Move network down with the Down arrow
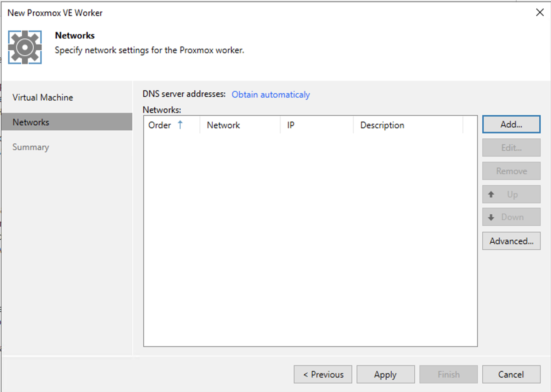Screen dimensions: 551x392 (x=511, y=217)
